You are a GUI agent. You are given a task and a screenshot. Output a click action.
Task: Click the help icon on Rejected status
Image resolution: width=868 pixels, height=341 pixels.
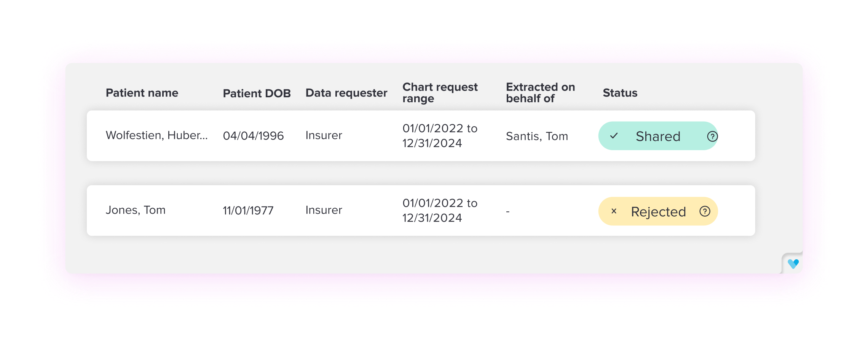(x=705, y=211)
